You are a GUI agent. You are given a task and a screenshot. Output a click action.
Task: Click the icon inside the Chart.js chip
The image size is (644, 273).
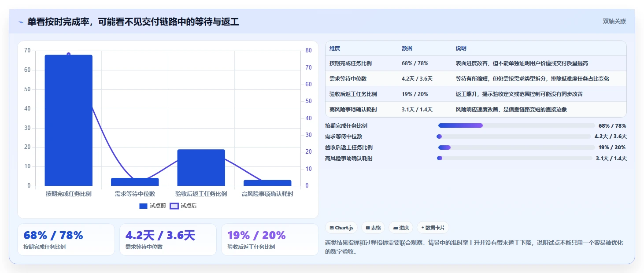pyautogui.click(x=332, y=228)
